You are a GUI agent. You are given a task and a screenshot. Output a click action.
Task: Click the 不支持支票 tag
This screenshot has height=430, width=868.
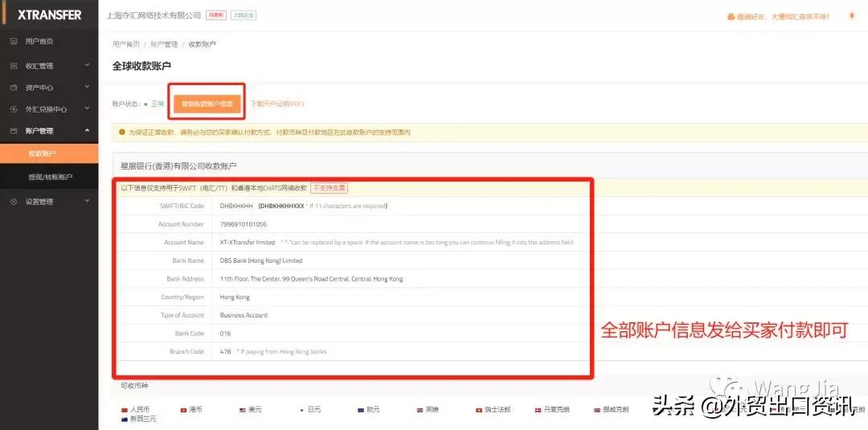coord(329,188)
